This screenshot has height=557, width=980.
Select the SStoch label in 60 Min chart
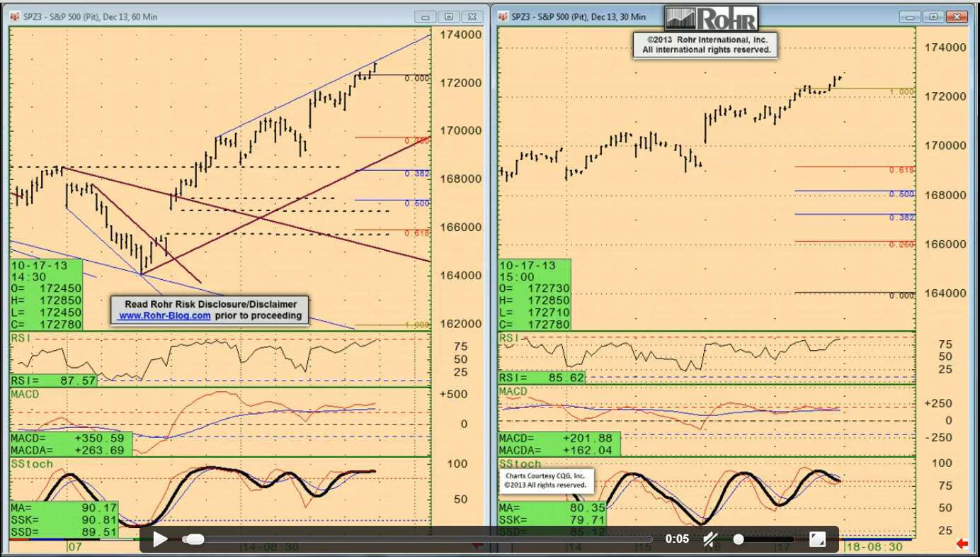[32, 464]
